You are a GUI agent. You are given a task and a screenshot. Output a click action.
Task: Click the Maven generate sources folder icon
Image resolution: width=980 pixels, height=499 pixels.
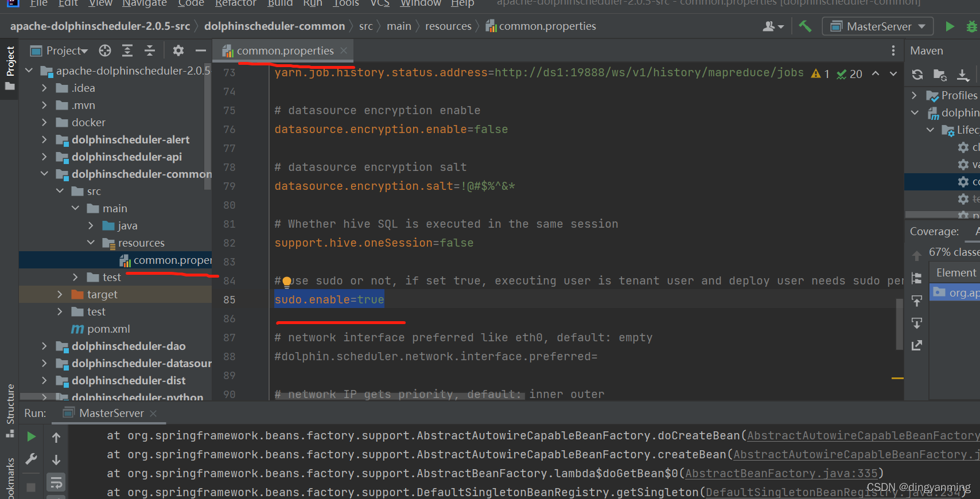(x=940, y=75)
